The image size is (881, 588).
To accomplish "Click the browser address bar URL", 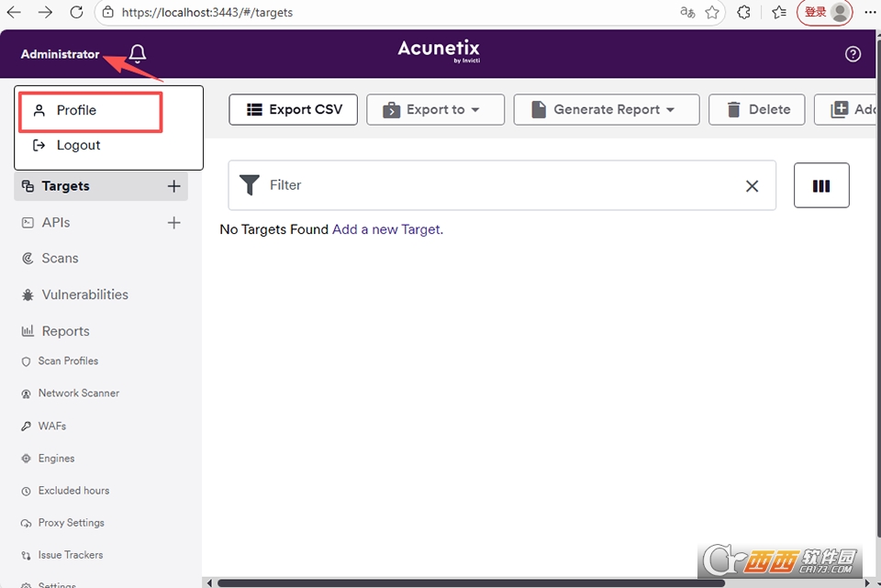I will 206,12.
